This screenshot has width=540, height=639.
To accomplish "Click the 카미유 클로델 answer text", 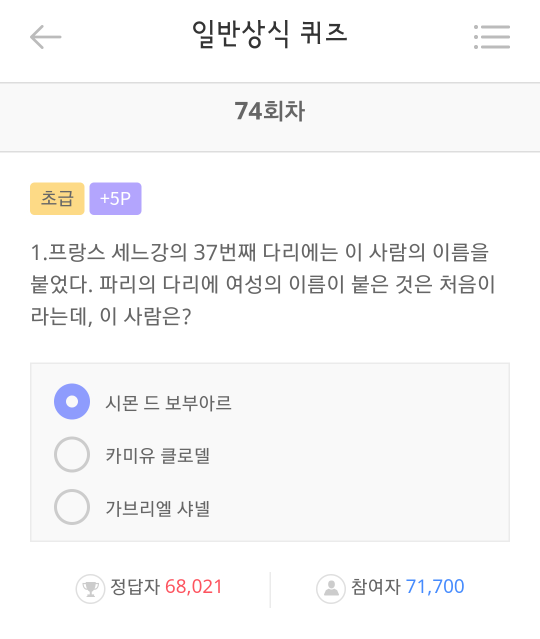I will tap(158, 455).
